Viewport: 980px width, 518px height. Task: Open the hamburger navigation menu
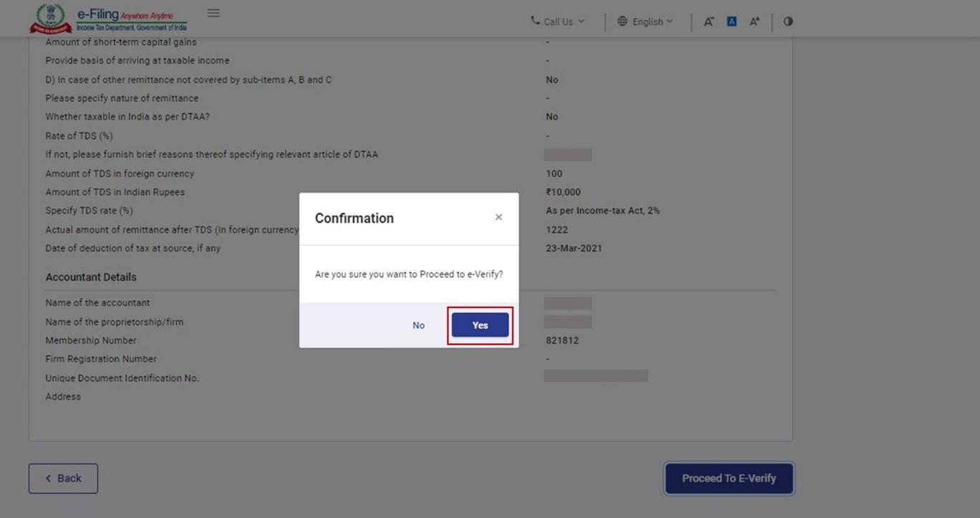[x=213, y=12]
